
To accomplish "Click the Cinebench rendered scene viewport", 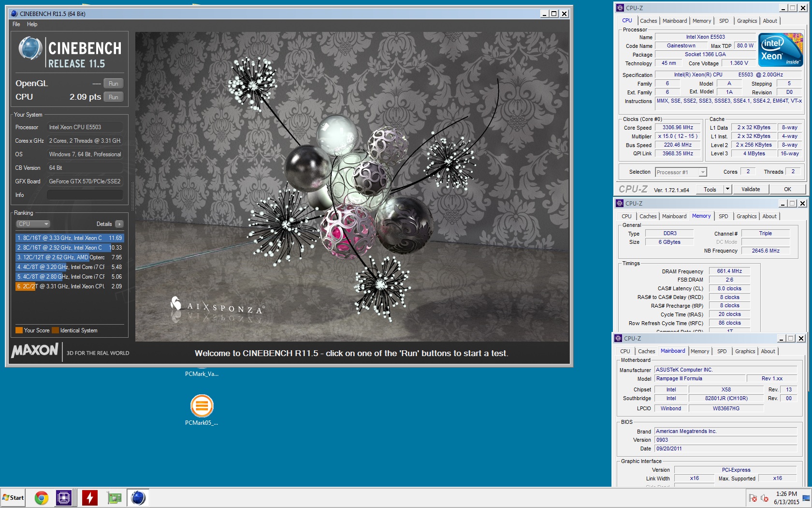I will [352, 187].
